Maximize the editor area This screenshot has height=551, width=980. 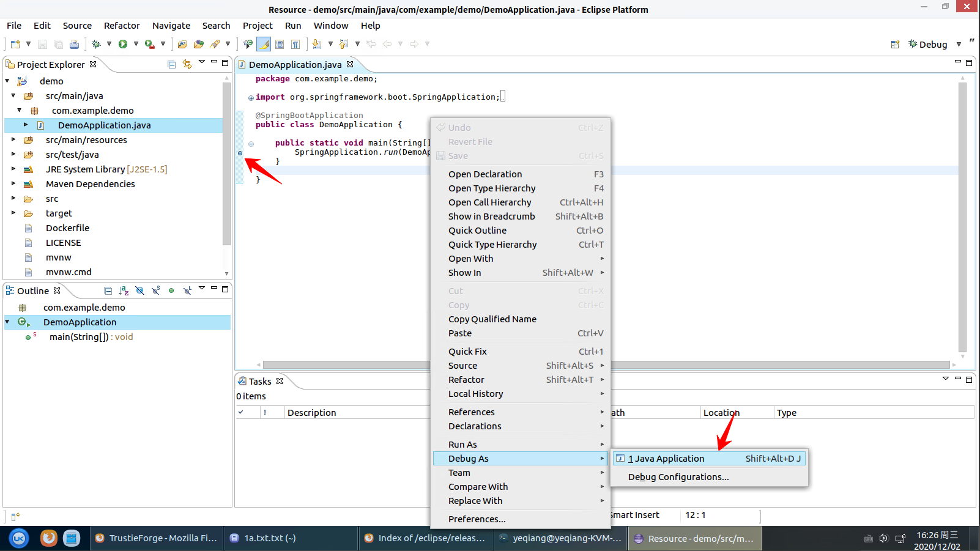(969, 62)
